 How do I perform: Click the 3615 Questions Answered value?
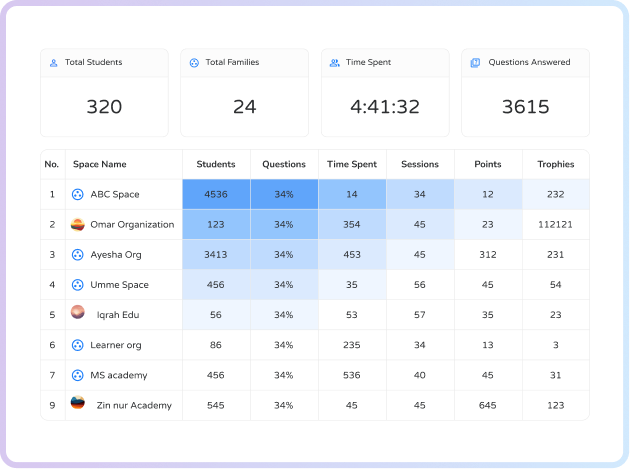pos(525,107)
